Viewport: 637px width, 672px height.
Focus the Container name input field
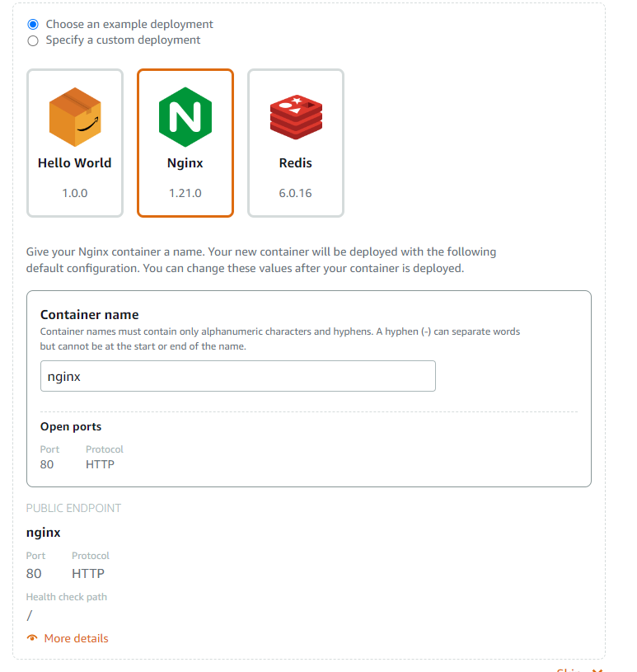tap(238, 376)
